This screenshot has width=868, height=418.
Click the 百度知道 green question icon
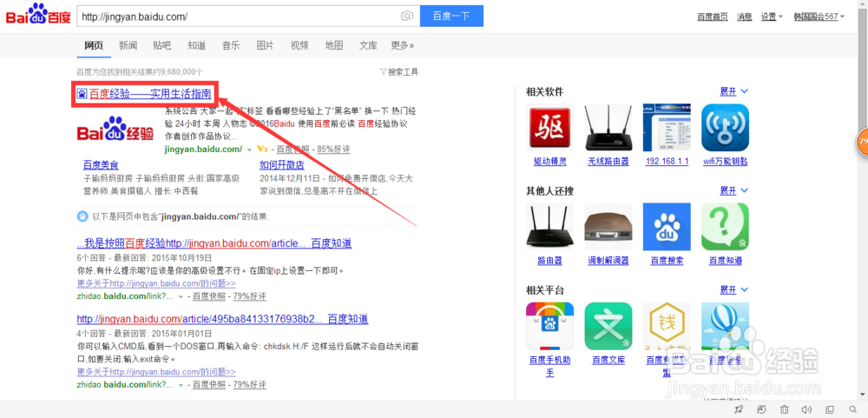725,226
